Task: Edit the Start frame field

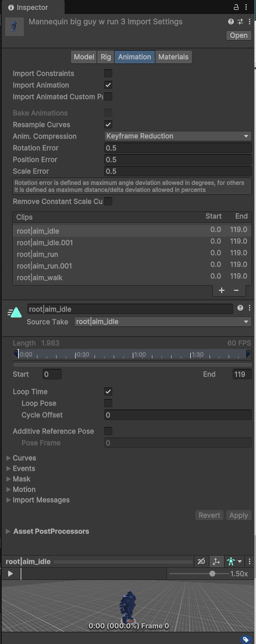Action: (x=52, y=374)
